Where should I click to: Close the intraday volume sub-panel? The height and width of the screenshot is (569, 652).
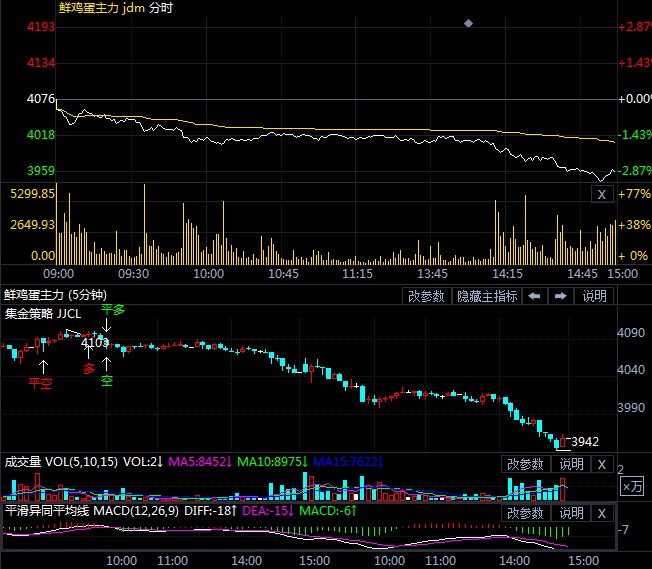coord(601,195)
